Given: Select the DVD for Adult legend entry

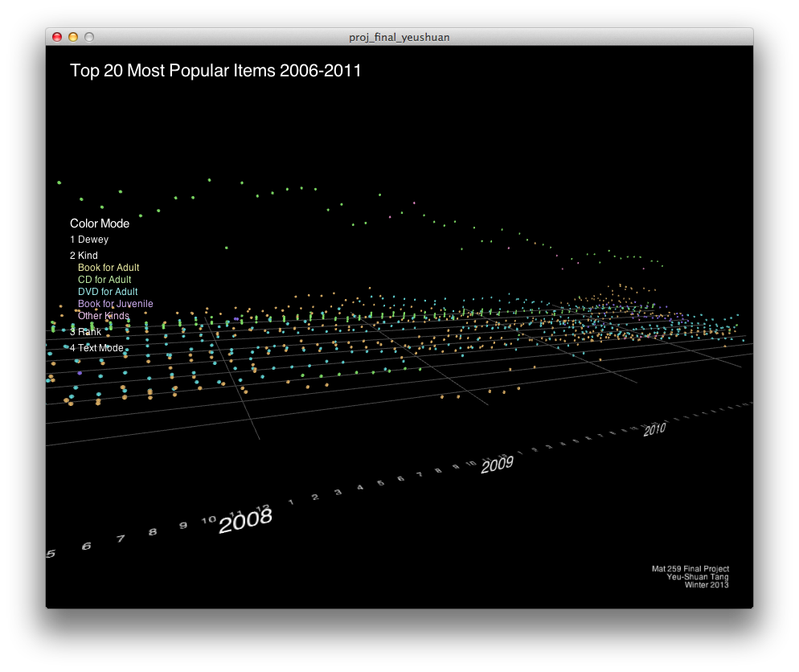Looking at the screenshot, I should pos(108,292).
